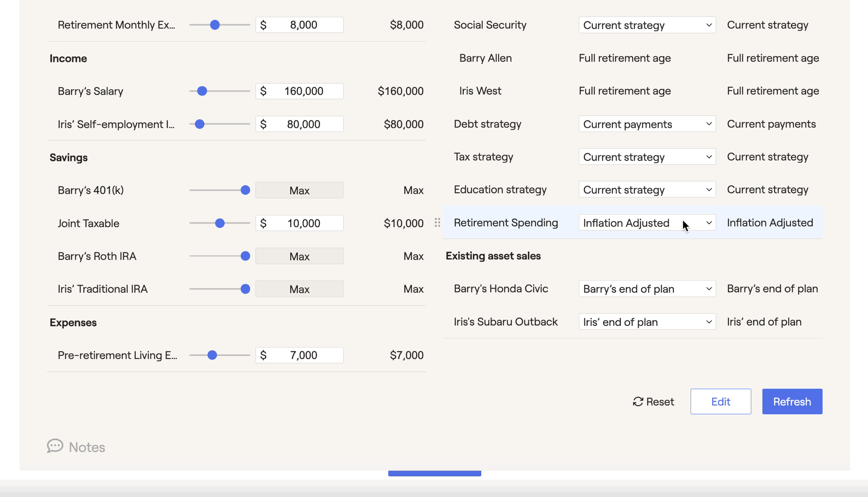The height and width of the screenshot is (497, 868).
Task: Expand the Tax strategy dropdown
Action: tap(647, 157)
